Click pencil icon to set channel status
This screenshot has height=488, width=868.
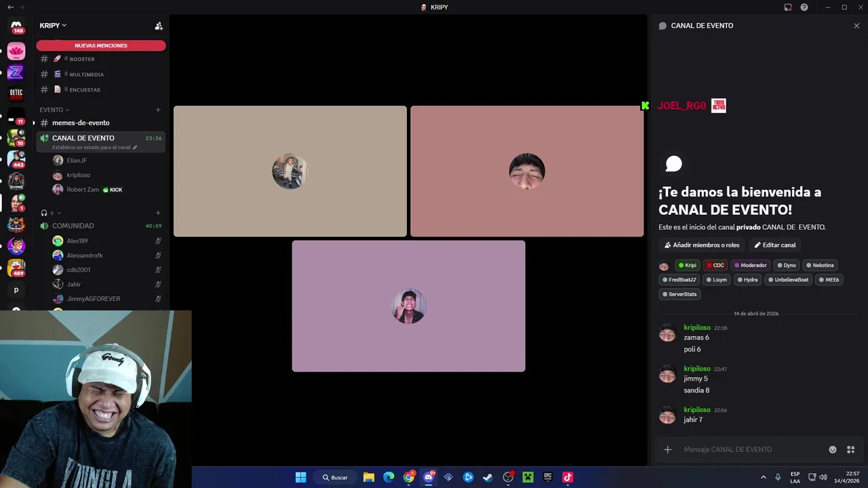[135, 147]
